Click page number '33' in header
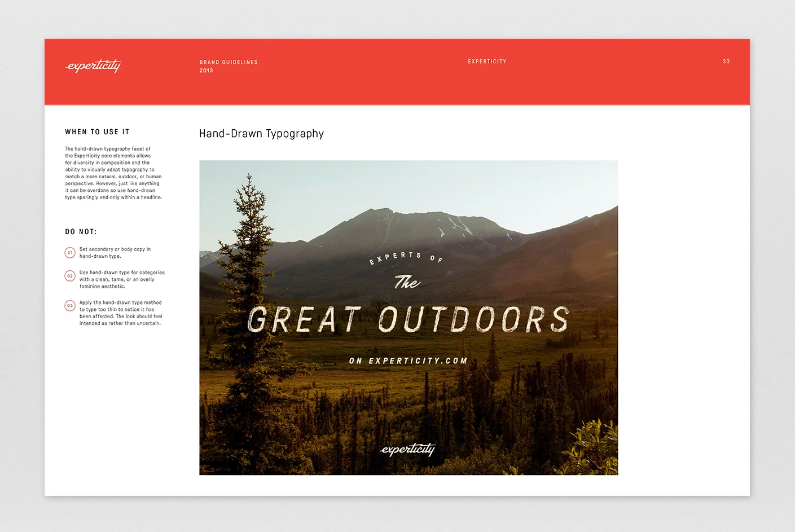This screenshot has height=532, width=795. click(x=726, y=61)
